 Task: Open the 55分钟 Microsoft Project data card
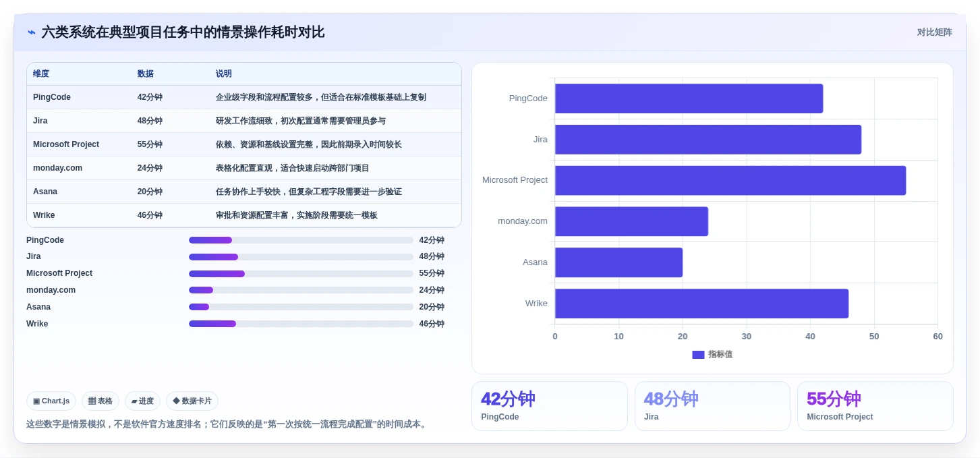click(875, 406)
